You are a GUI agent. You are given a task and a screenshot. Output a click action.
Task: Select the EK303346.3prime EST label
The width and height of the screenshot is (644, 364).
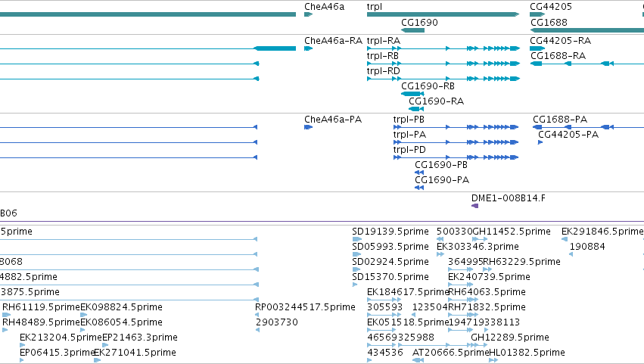(478, 247)
